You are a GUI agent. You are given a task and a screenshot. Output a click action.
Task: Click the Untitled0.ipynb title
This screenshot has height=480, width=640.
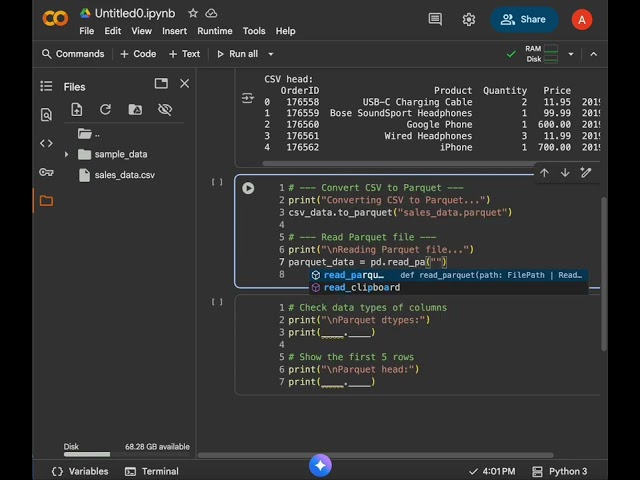[x=135, y=13]
